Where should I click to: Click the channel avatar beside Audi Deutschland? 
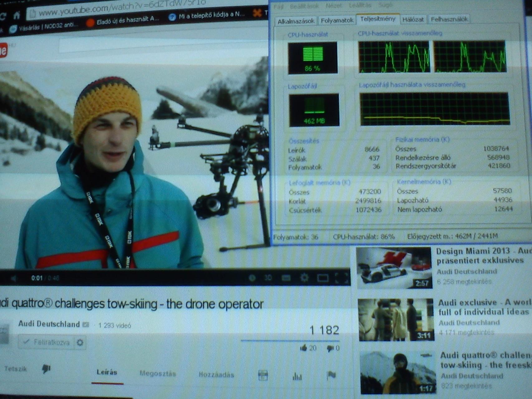pos(4,334)
